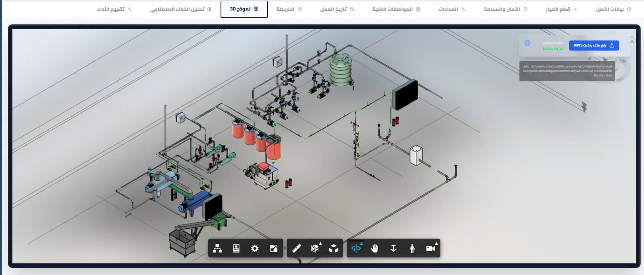Image resolution: width=644 pixels, height=275 pixels.
Task: Click the URN text box
Action: pos(567,71)
